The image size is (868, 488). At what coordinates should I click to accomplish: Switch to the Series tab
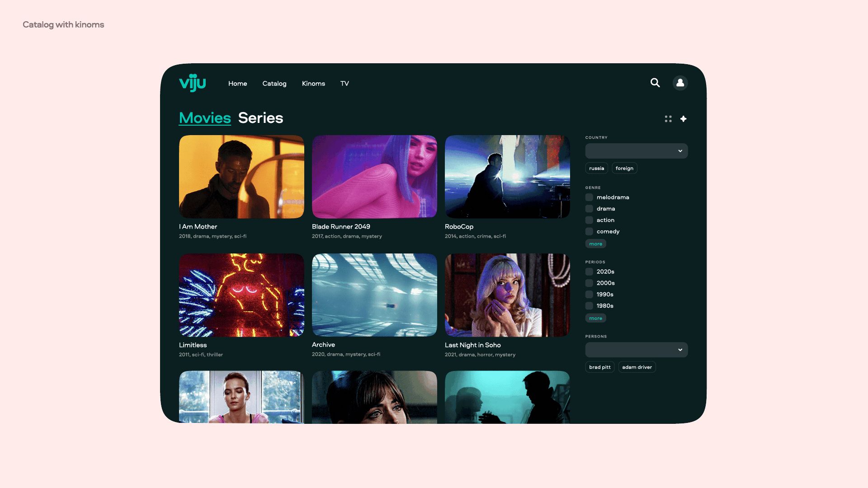[260, 118]
